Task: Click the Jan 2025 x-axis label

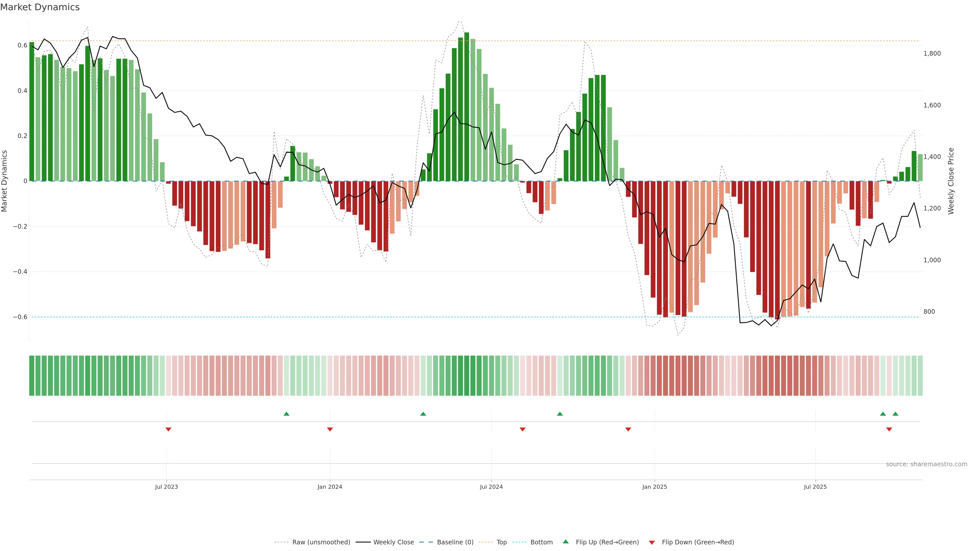Action: click(654, 487)
